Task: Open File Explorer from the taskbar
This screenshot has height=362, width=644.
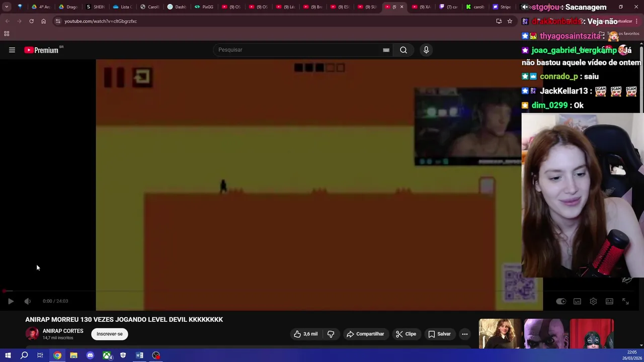Action: point(73,355)
